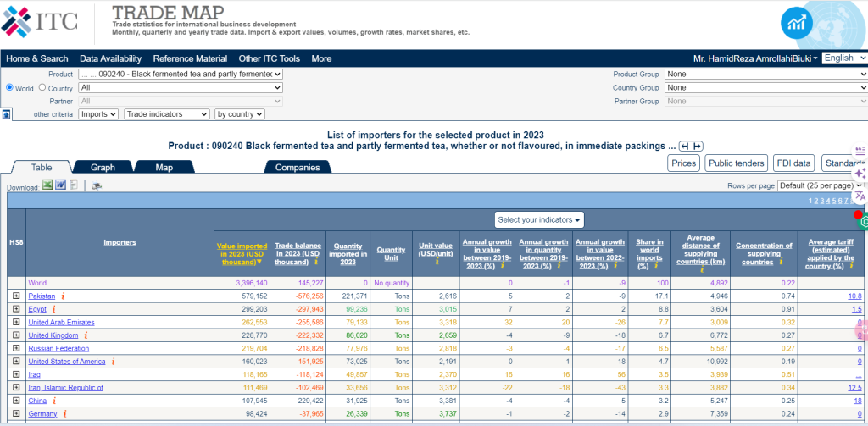Open the Other ITC Tools menu

click(x=269, y=58)
